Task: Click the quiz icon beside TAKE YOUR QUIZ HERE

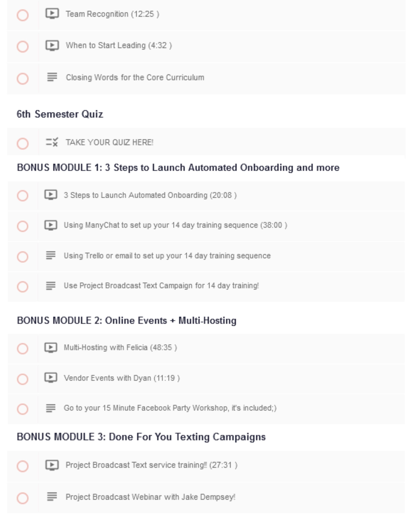Action: [x=52, y=142]
